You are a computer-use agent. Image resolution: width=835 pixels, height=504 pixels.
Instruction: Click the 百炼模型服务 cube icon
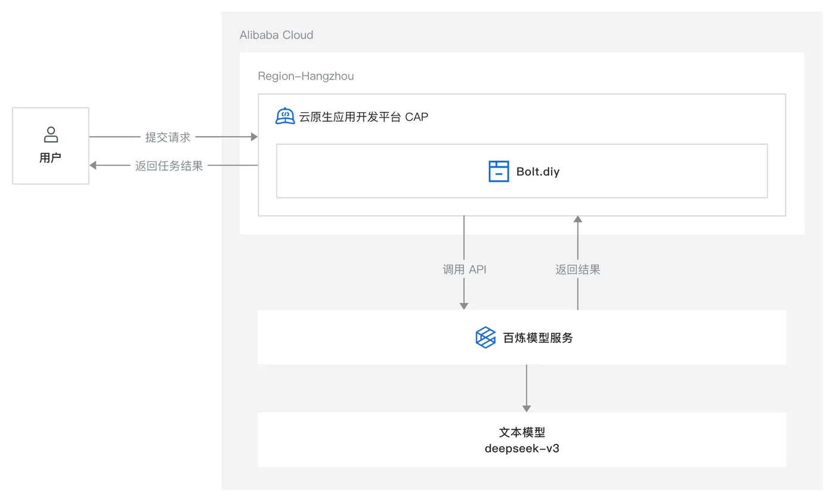coord(485,338)
